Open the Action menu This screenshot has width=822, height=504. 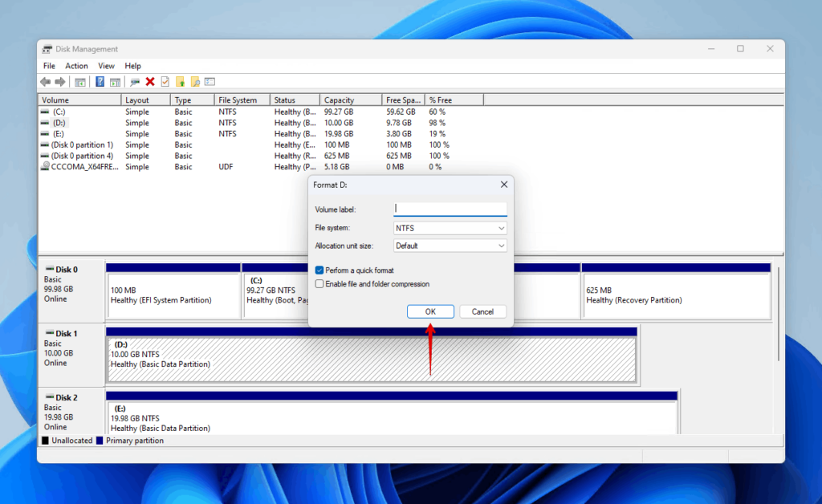pyautogui.click(x=76, y=65)
